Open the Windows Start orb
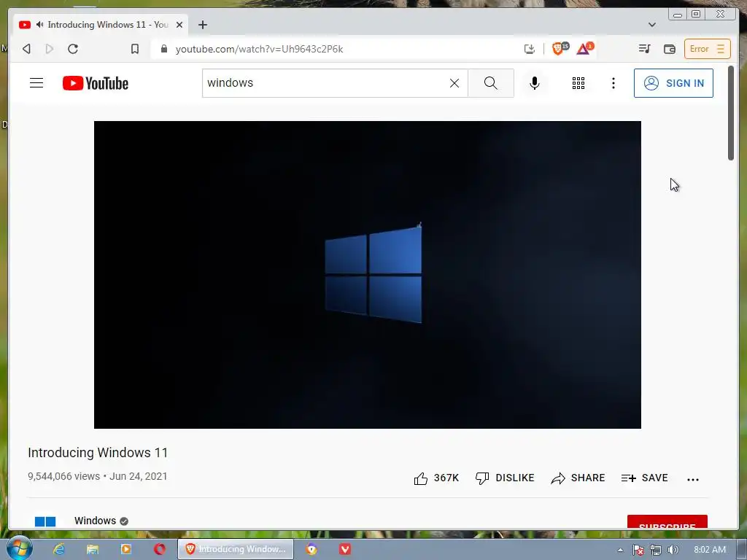This screenshot has width=747, height=560. click(20, 548)
